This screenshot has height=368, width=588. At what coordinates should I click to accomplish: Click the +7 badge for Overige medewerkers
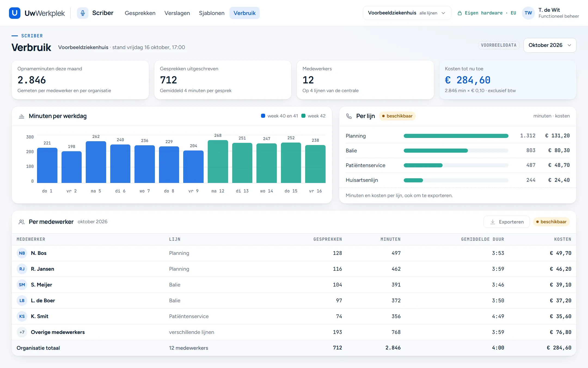click(x=22, y=332)
